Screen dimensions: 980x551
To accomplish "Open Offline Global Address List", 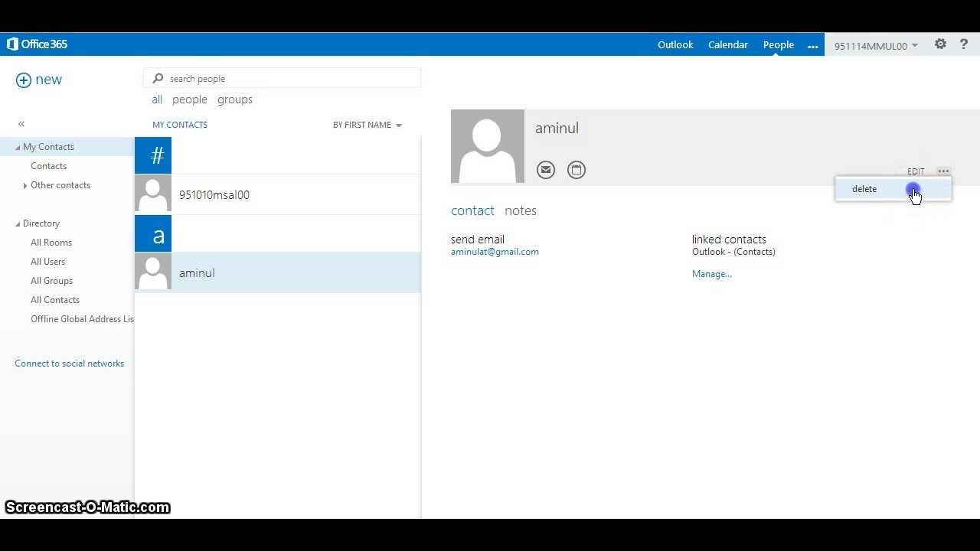I will click(82, 319).
